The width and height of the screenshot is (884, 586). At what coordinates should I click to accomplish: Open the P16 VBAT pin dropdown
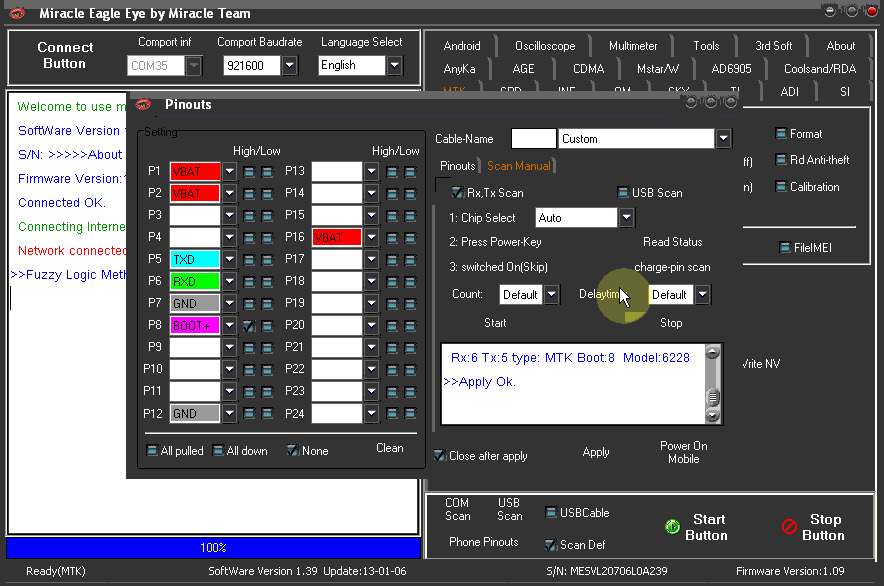tap(371, 237)
